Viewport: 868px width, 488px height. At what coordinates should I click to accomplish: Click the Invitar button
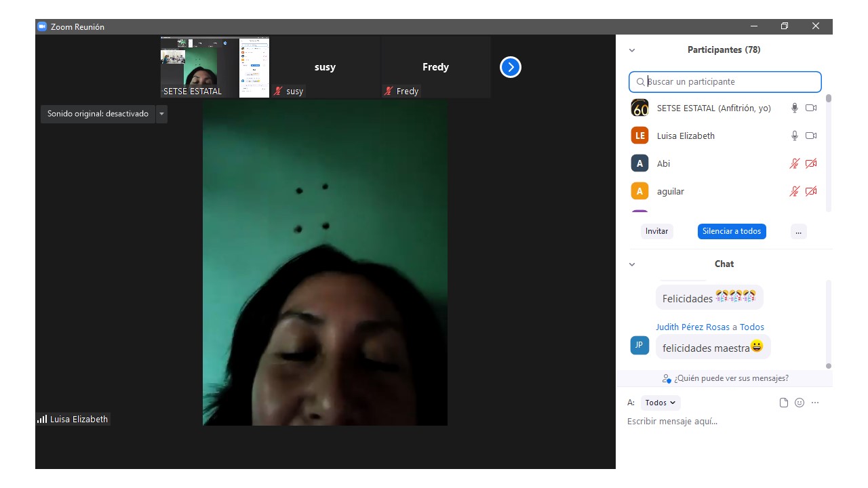point(656,231)
